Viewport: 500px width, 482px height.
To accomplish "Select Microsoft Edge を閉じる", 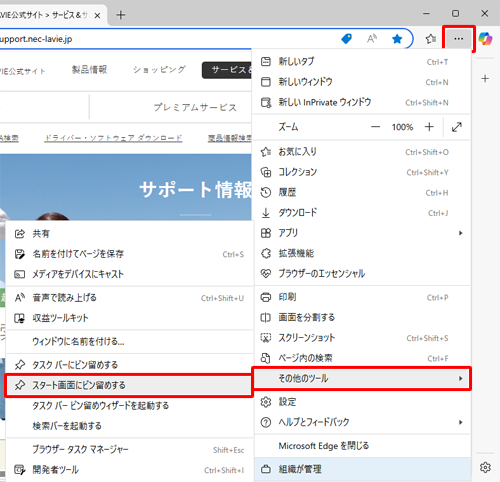I will (362, 446).
